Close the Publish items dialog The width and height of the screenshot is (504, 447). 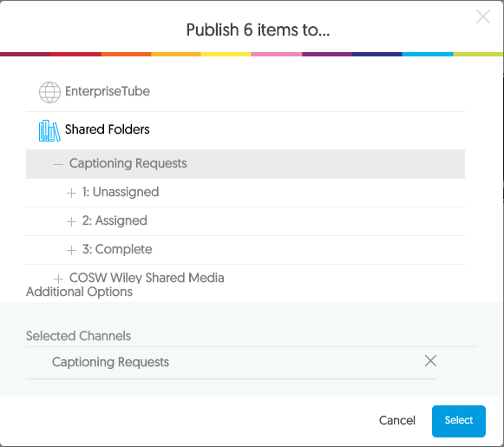coord(483,16)
